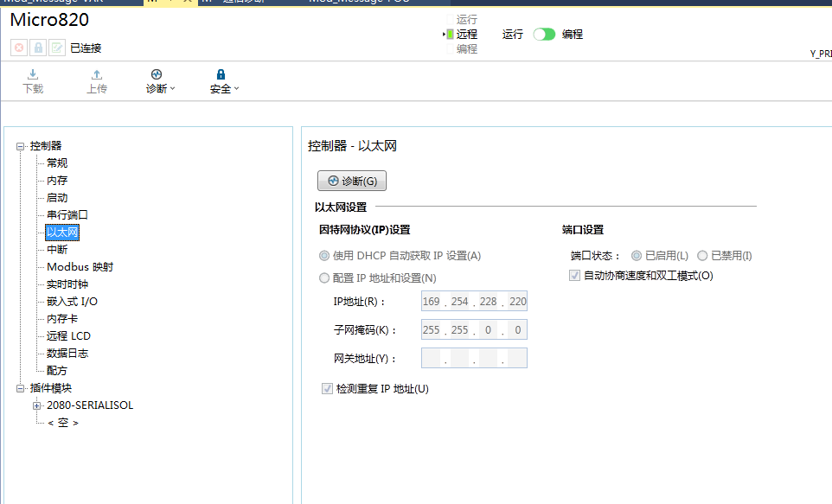Expand the 2080-SERIALISOL tree node
This screenshot has width=832, height=504.
point(36,405)
